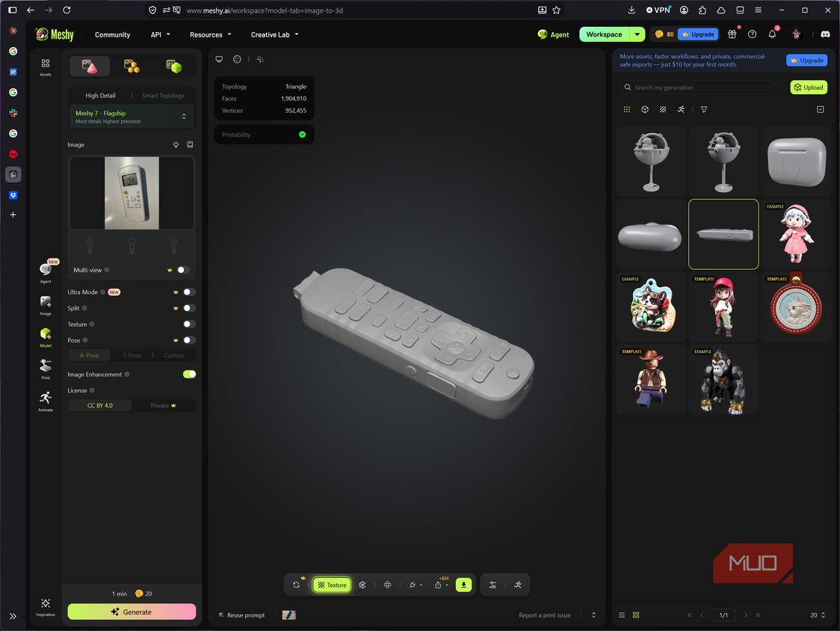Open the Community menu item
The width and height of the screenshot is (840, 631).
(113, 34)
